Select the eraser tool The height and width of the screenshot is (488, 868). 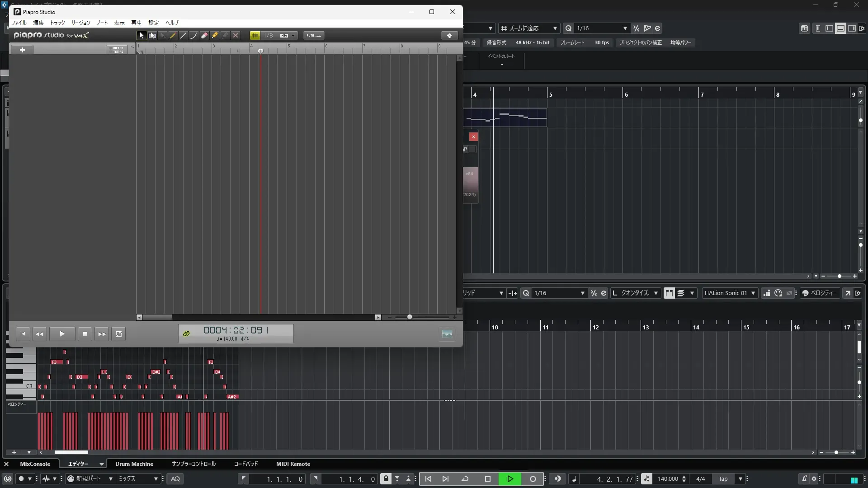pos(204,35)
